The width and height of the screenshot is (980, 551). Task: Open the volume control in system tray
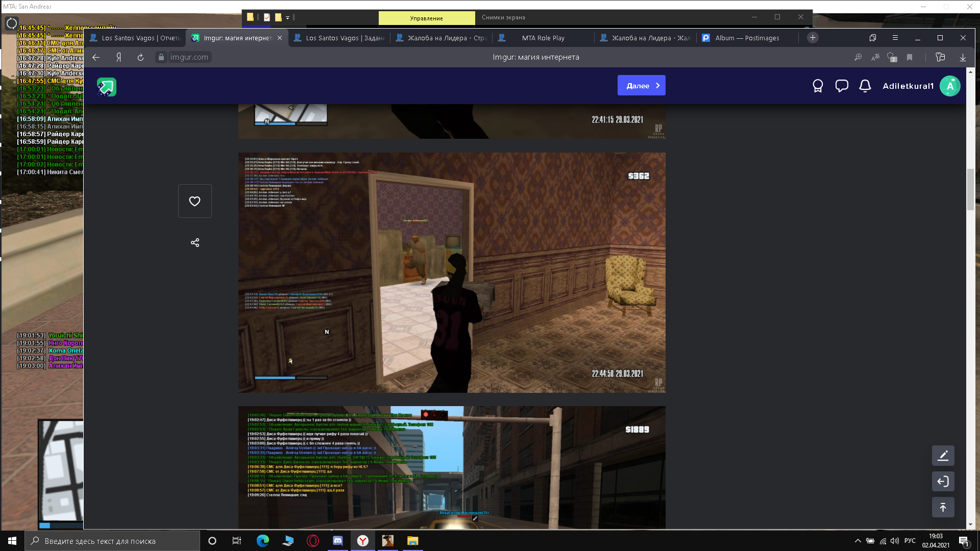895,541
